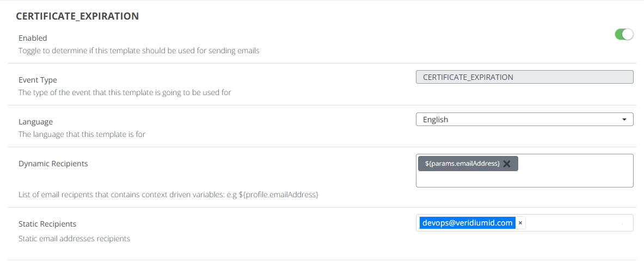Click the Language description text
Viewport: 644px width, 263px height.
coord(82,134)
